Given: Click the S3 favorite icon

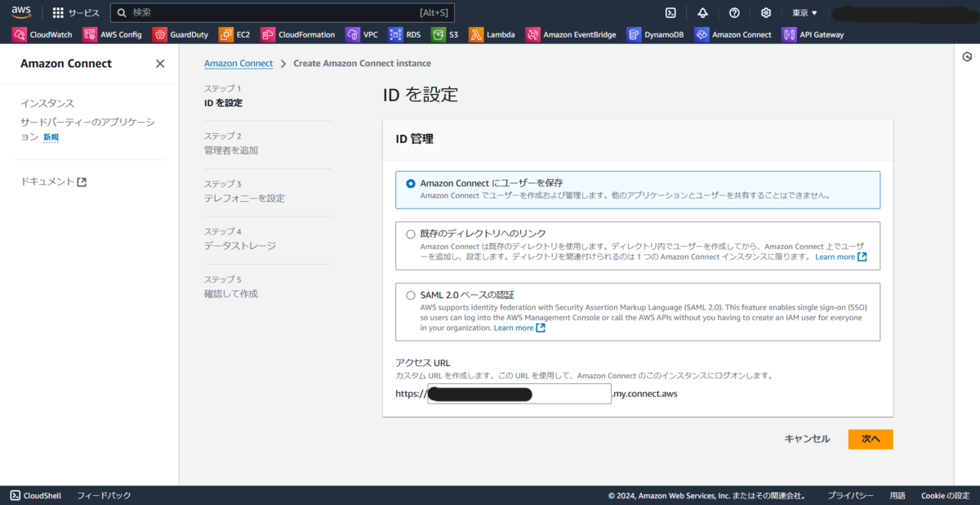Looking at the screenshot, I should click(x=438, y=34).
